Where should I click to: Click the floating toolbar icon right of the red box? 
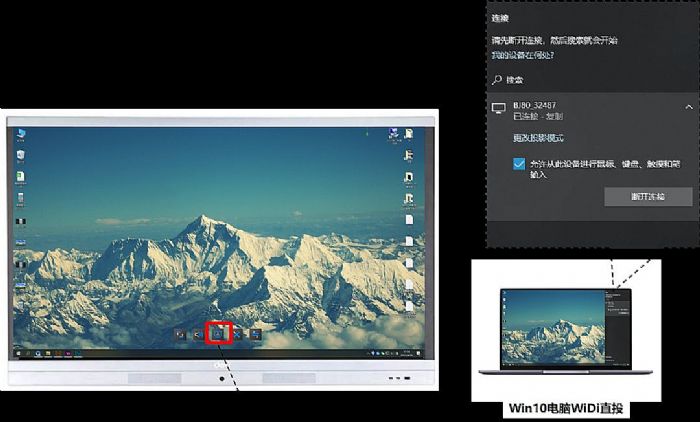(239, 335)
